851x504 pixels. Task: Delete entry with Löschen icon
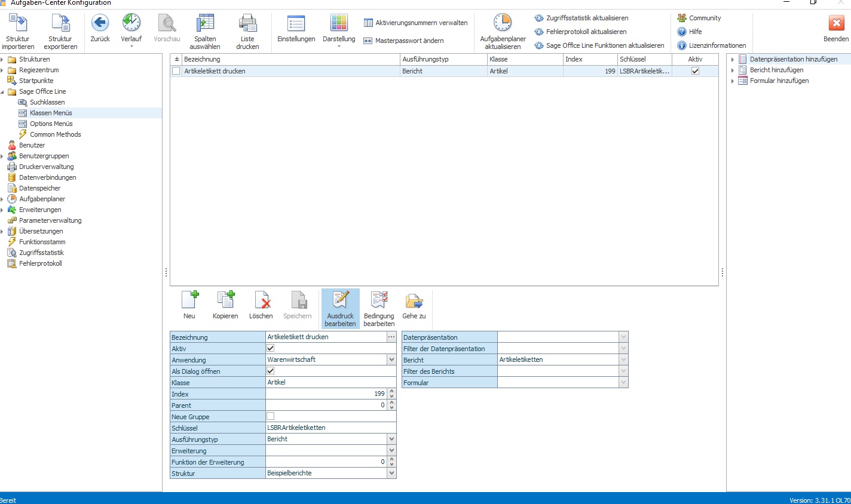(x=261, y=300)
